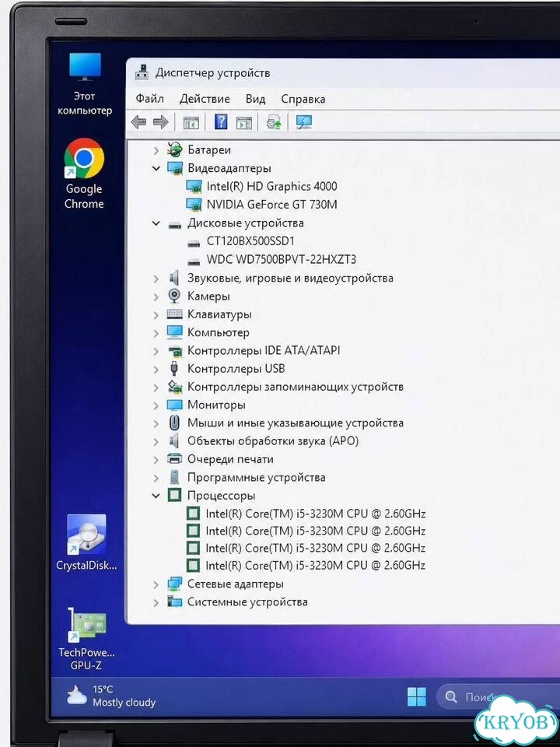Viewport: 560px width, 747px height.
Task: Open Google Chrome desktop shortcut
Action: click(84, 174)
